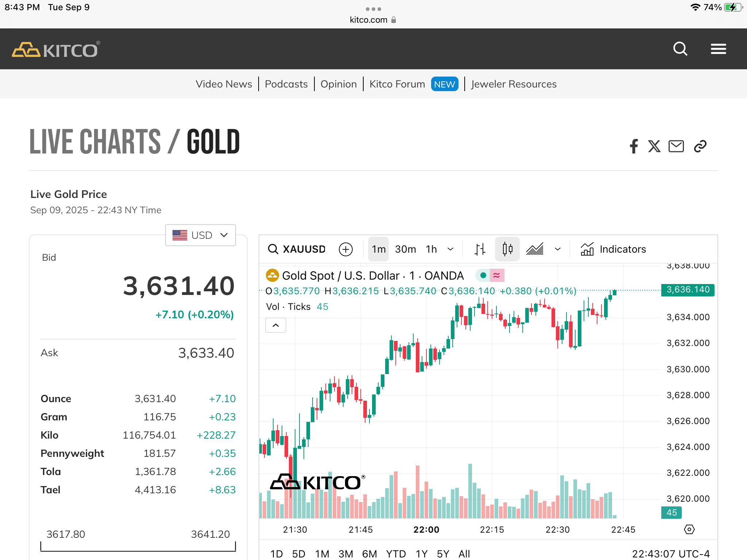Open the hamburger navigation menu

point(718,49)
